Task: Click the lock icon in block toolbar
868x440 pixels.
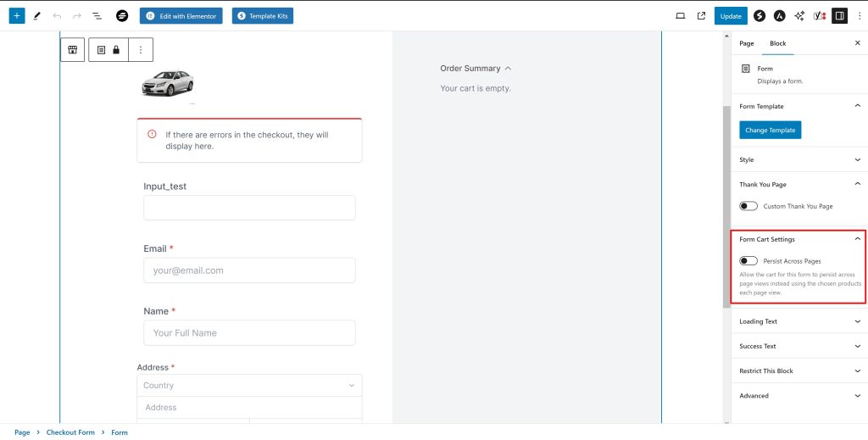Action: coord(116,50)
